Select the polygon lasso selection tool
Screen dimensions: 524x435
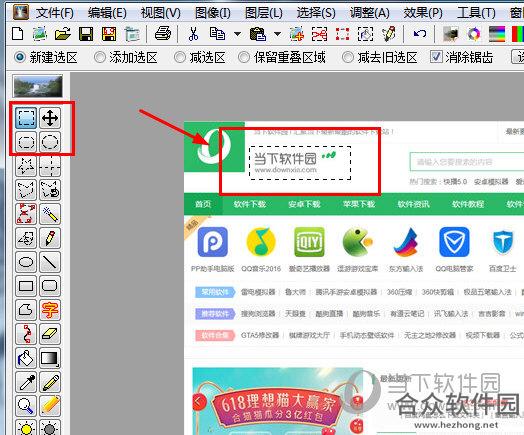(x=26, y=190)
